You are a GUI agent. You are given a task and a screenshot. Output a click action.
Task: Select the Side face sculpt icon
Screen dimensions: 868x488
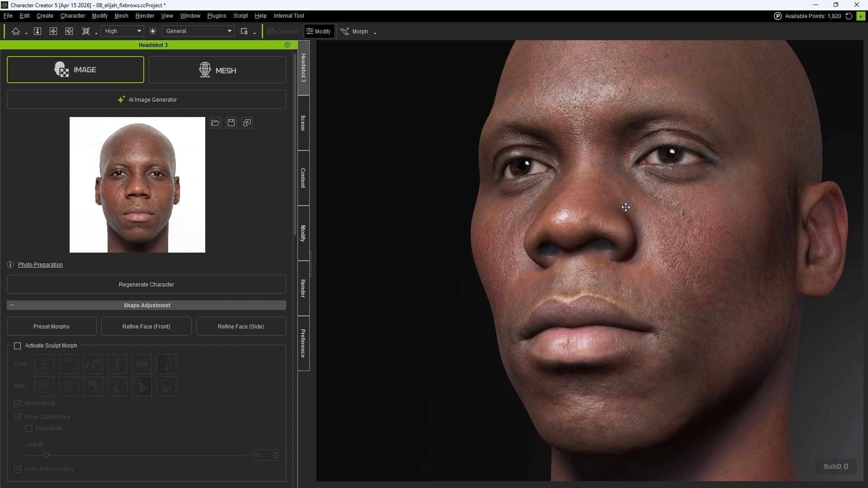69,386
